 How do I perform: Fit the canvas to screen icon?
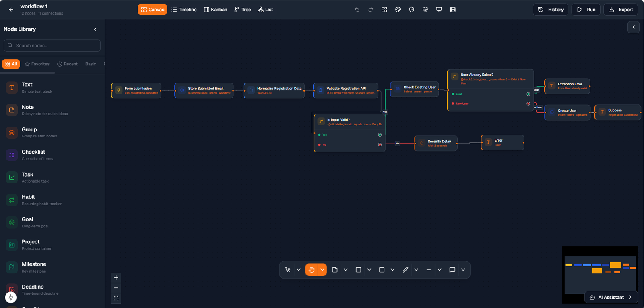pos(116,298)
